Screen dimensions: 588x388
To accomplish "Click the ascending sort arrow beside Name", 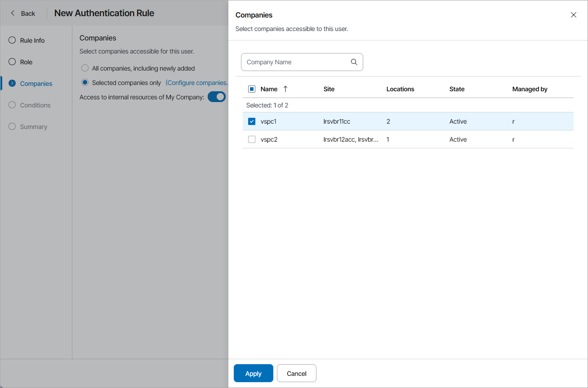I will (285, 89).
